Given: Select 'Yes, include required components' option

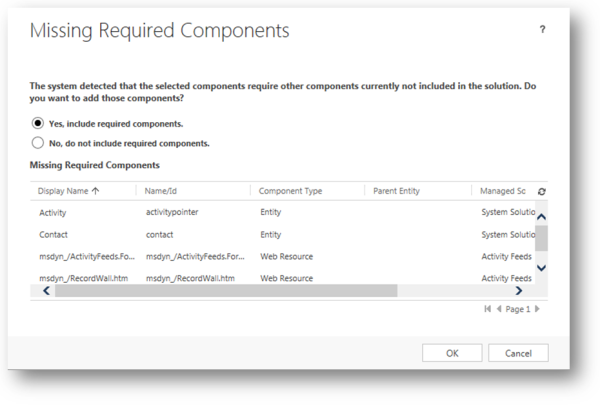Looking at the screenshot, I should coord(38,124).
